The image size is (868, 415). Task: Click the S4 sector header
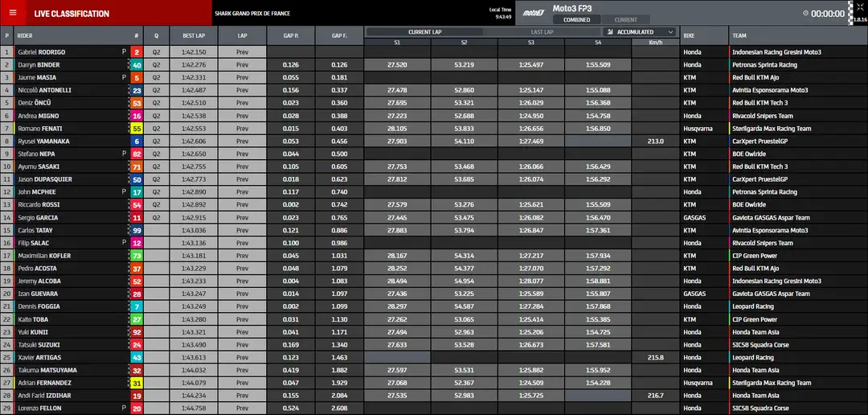point(598,42)
